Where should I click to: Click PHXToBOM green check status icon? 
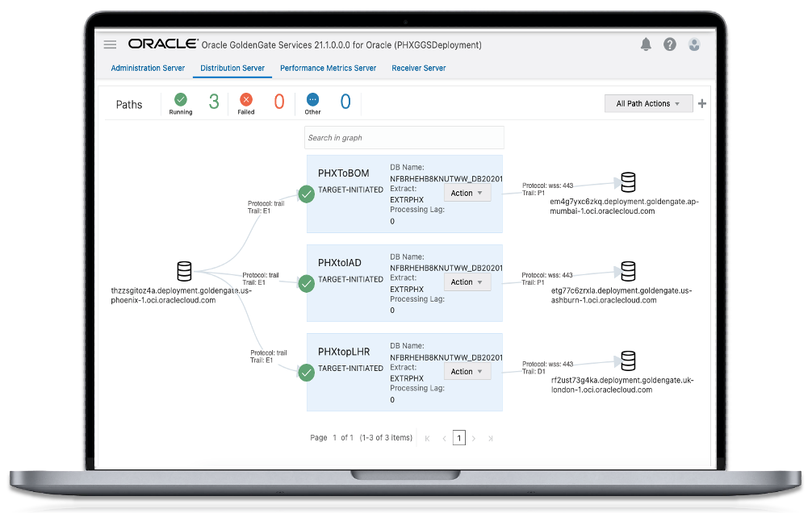pyautogui.click(x=307, y=194)
